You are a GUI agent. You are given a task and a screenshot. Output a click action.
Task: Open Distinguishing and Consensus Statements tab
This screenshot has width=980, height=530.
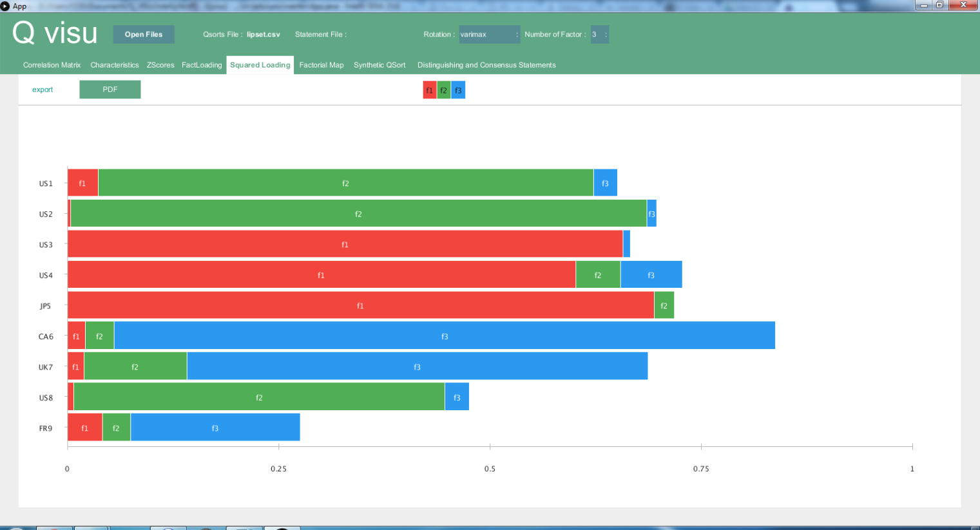coord(486,65)
